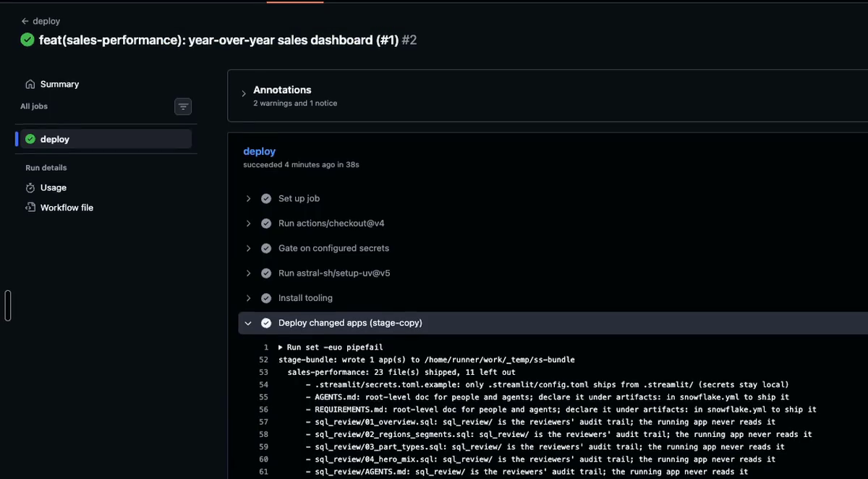Go back to the deploy workflow
Image resolution: width=868 pixels, height=479 pixels.
pyautogui.click(x=41, y=22)
